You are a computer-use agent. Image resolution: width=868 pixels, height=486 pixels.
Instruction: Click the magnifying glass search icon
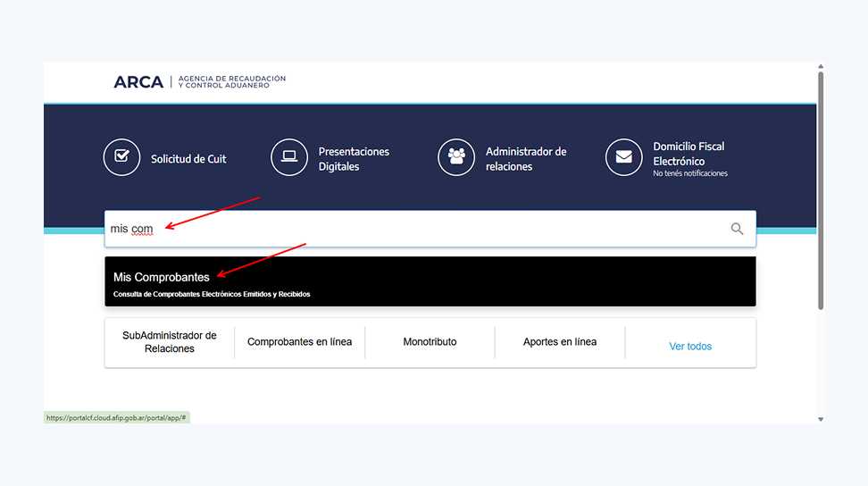737,229
